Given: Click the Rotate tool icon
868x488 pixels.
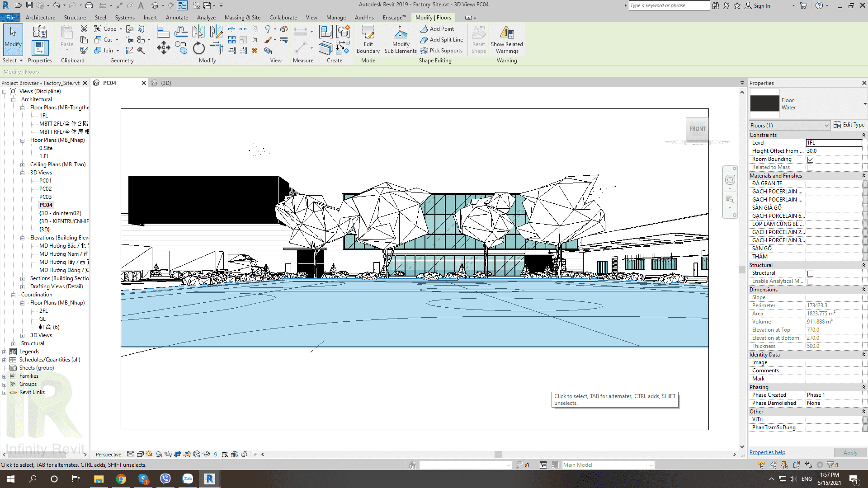Looking at the screenshot, I should coord(199,48).
